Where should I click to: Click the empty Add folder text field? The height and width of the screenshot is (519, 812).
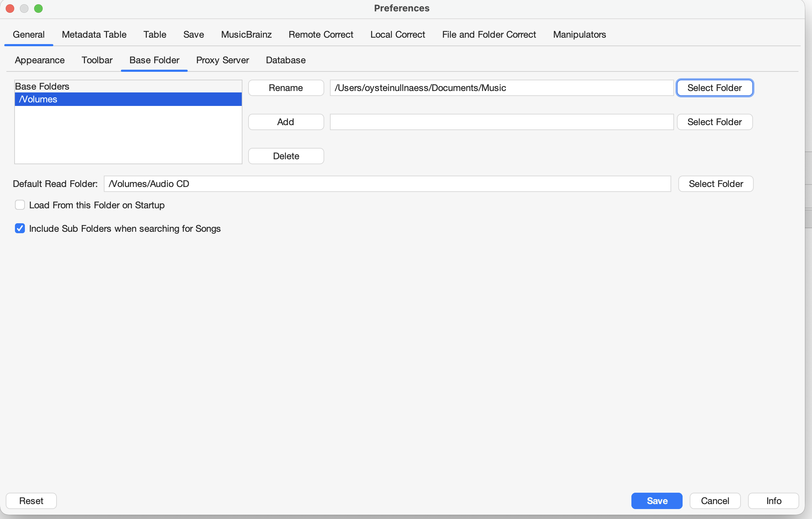click(502, 122)
